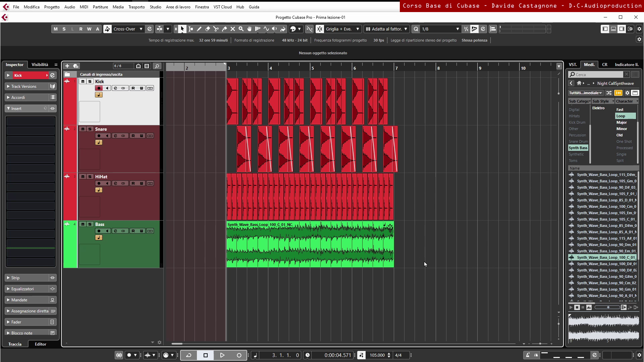Mute the Kick track
This screenshot has width=644, height=362.
coord(83,81)
